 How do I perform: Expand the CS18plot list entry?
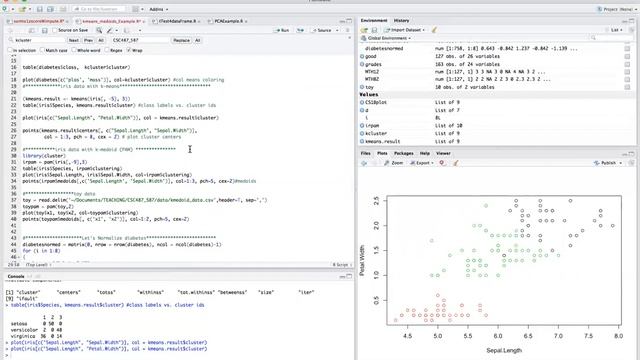(x=362, y=102)
